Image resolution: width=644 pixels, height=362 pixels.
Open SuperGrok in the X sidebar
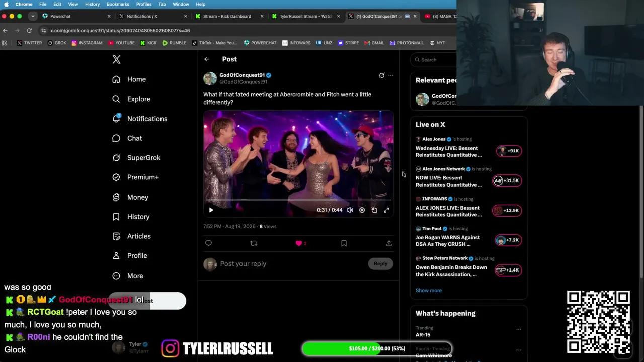click(137, 158)
